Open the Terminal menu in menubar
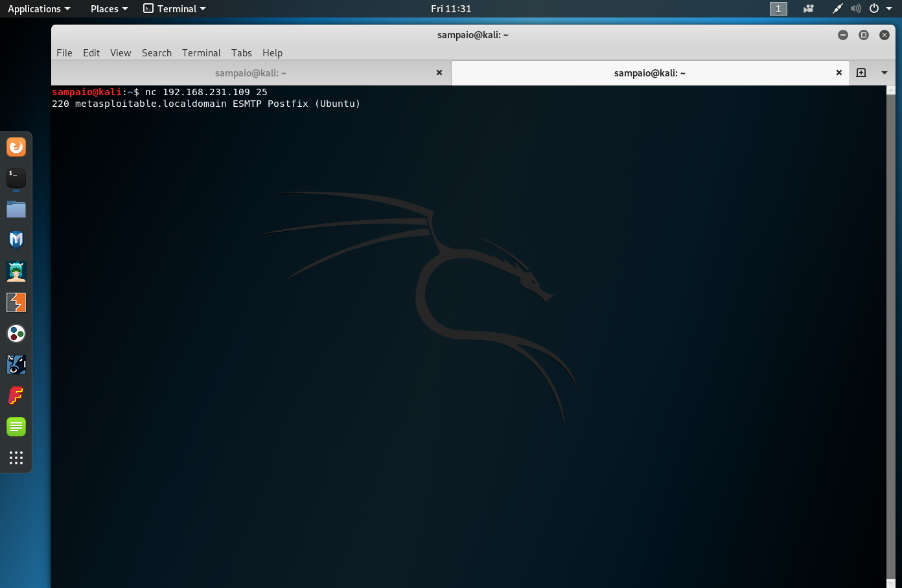This screenshot has width=902, height=588. (x=202, y=53)
